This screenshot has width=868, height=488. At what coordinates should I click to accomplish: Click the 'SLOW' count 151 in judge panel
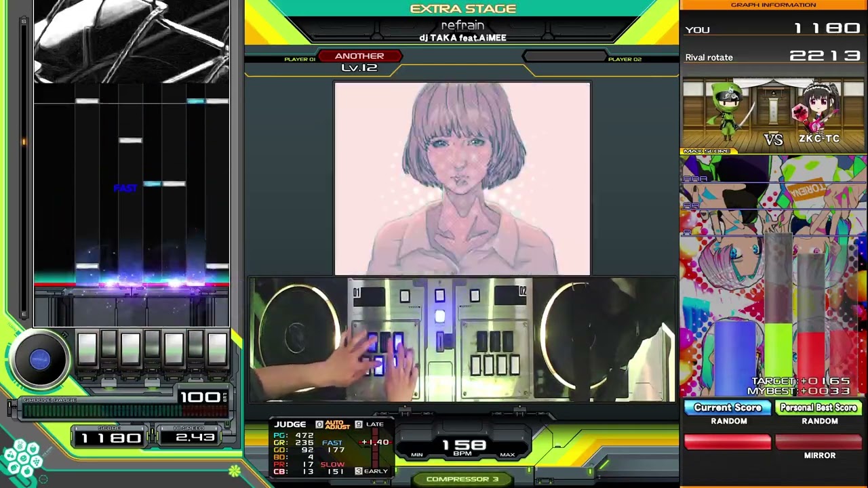point(336,472)
